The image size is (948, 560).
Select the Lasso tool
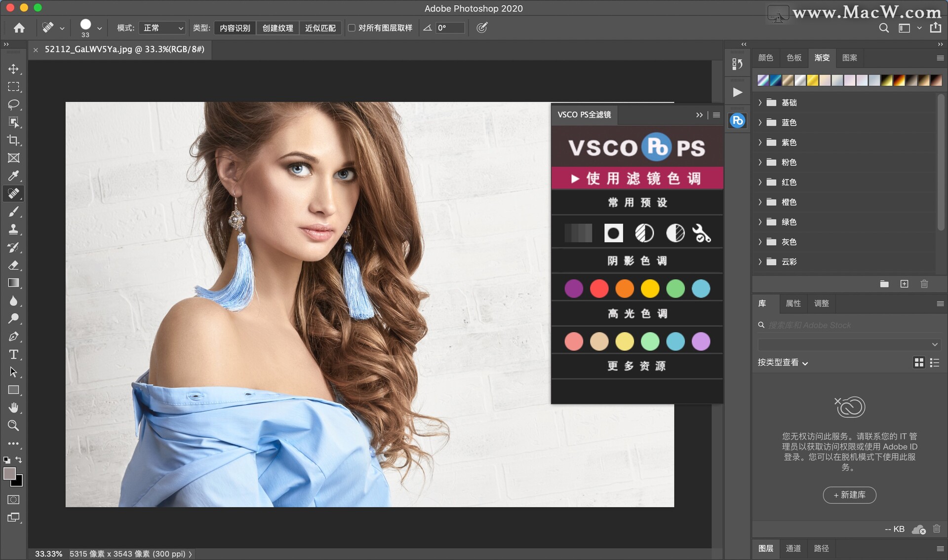(x=13, y=105)
